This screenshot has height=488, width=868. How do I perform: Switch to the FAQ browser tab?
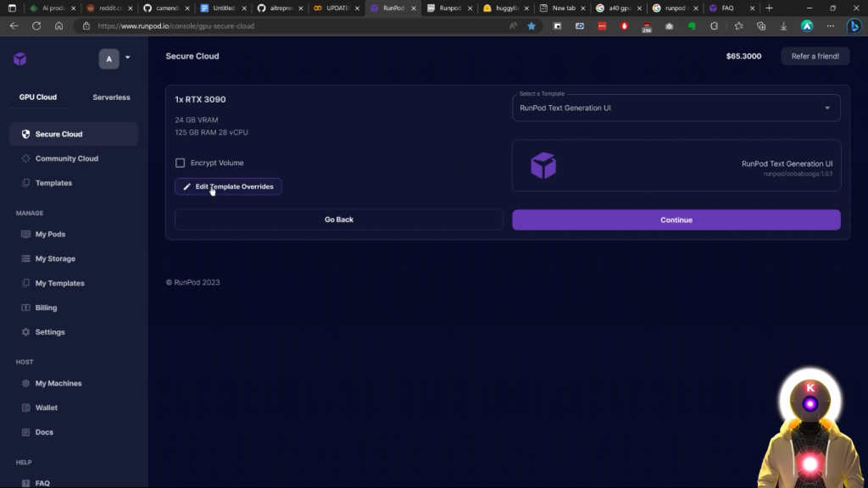[x=732, y=8]
